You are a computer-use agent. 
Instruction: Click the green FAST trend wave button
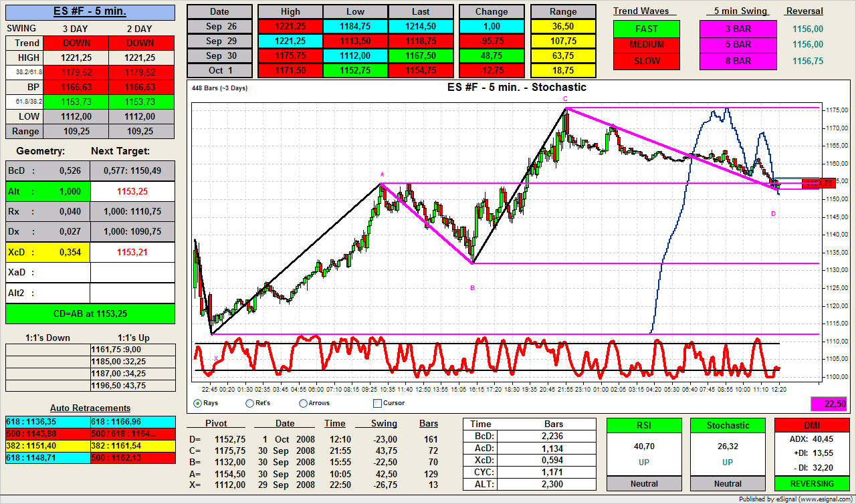(646, 29)
